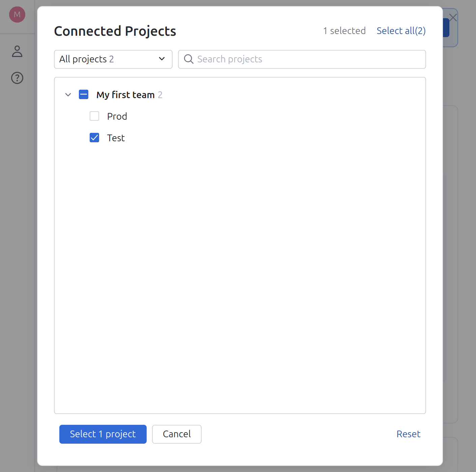The width and height of the screenshot is (476, 472).
Task: Click the Cancel button
Action: pos(177,434)
